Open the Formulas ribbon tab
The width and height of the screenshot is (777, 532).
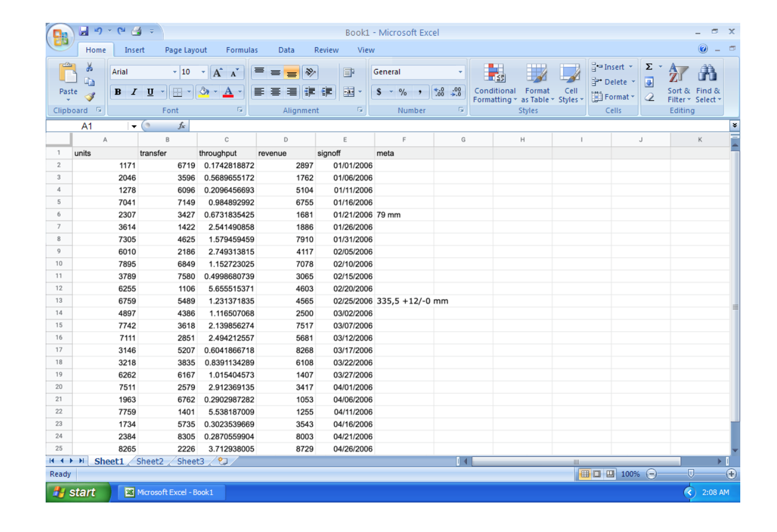coord(242,50)
